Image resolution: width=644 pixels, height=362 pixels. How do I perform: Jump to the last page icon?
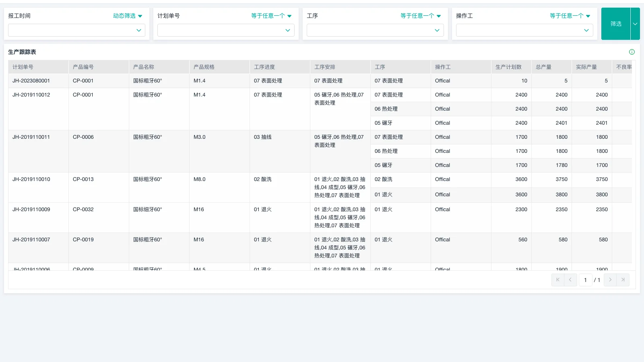[x=623, y=280]
